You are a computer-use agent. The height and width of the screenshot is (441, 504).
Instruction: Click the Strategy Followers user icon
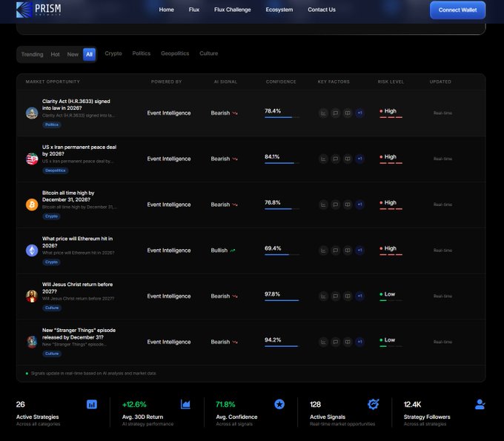(x=480, y=405)
